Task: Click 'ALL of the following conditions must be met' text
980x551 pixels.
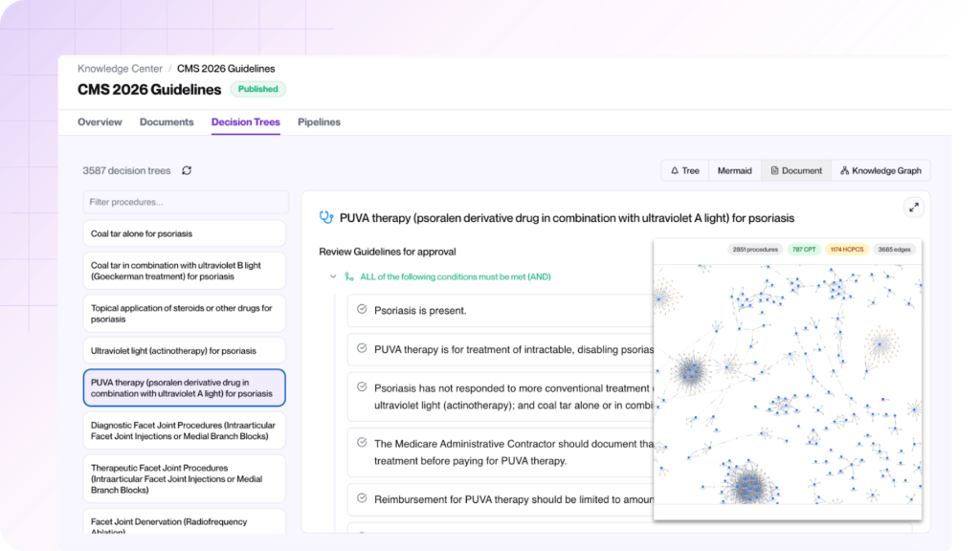Action: (455, 276)
